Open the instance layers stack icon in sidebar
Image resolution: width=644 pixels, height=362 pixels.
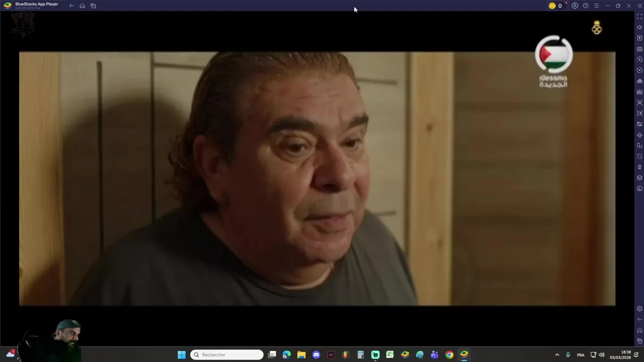(639, 178)
